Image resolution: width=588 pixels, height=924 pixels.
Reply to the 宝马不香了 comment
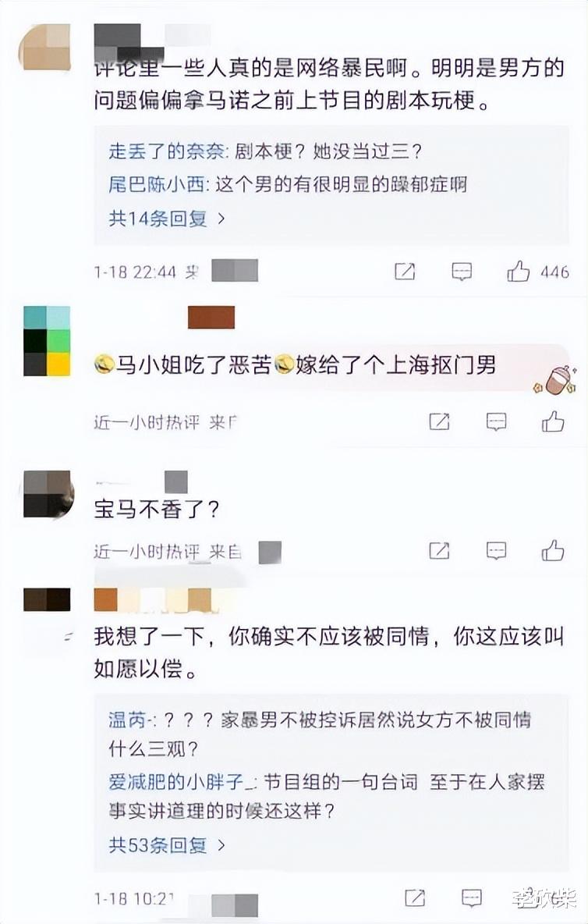tap(496, 551)
